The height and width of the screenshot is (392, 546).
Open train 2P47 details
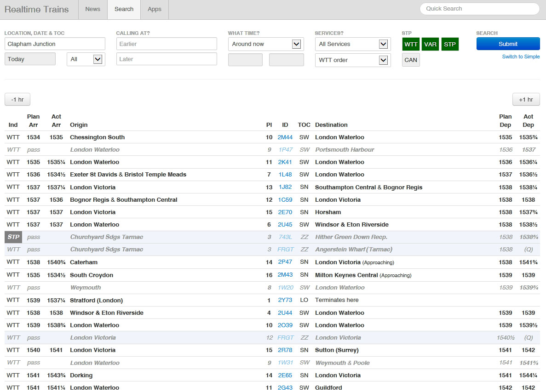[x=285, y=262]
